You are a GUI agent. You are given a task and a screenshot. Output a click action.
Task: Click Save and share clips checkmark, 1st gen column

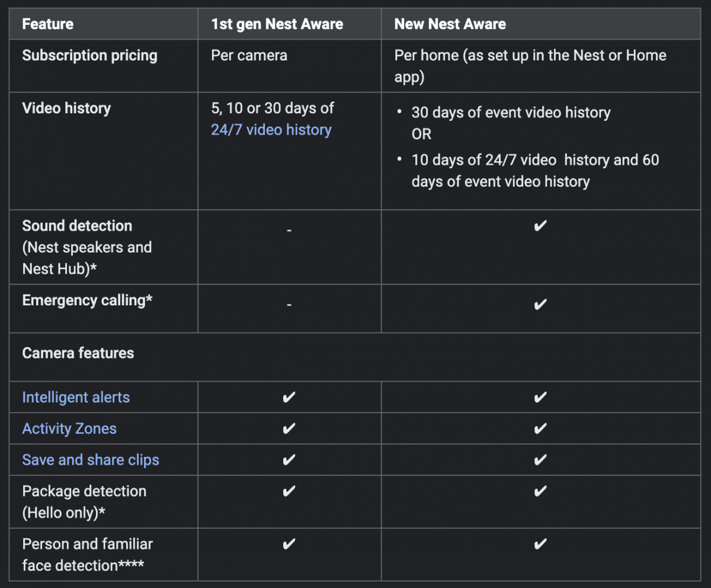coord(289,461)
